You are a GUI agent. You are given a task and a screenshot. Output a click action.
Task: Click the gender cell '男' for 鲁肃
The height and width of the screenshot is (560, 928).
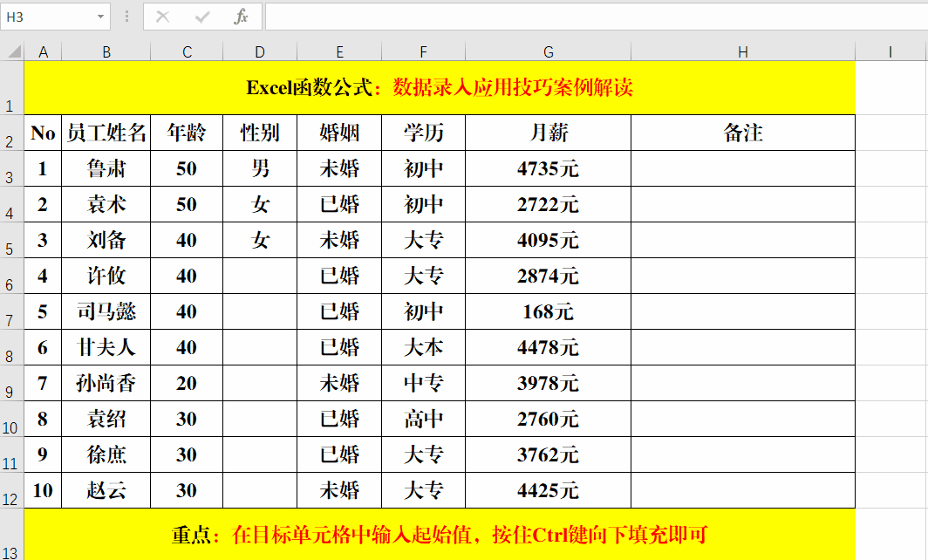[x=260, y=168]
